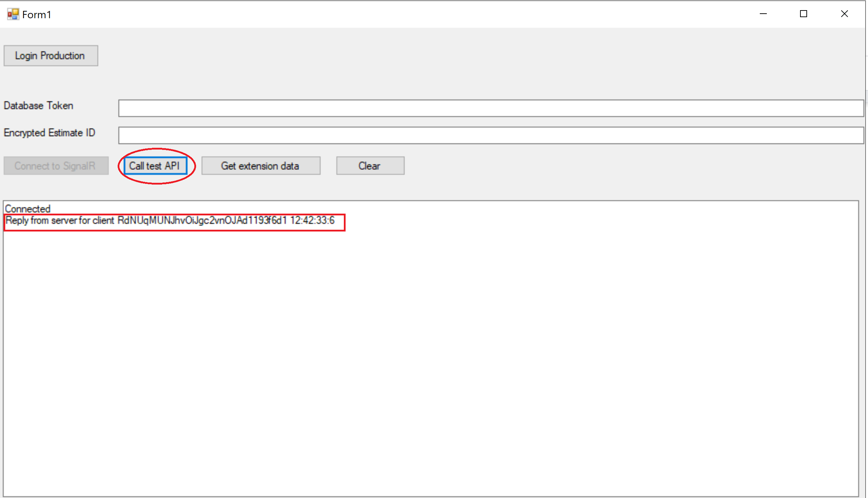Click the Encrypted Estimate ID label
868x498 pixels.
coord(49,133)
